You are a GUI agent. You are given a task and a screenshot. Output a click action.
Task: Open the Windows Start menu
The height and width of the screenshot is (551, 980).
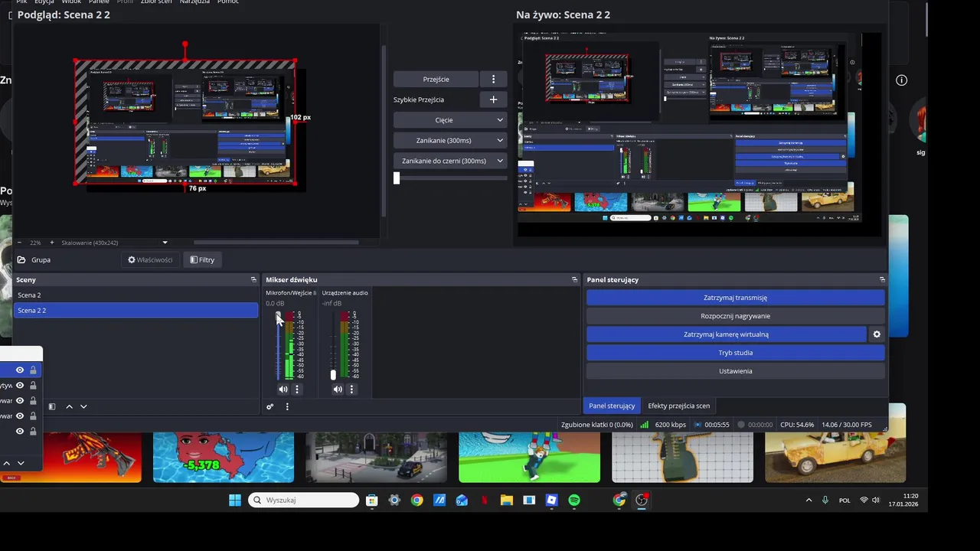pos(234,500)
